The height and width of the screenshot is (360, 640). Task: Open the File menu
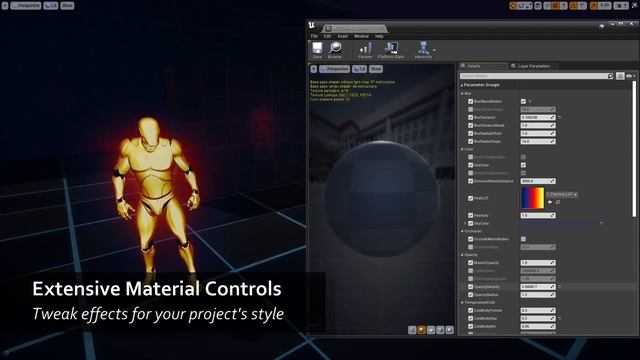coord(314,36)
